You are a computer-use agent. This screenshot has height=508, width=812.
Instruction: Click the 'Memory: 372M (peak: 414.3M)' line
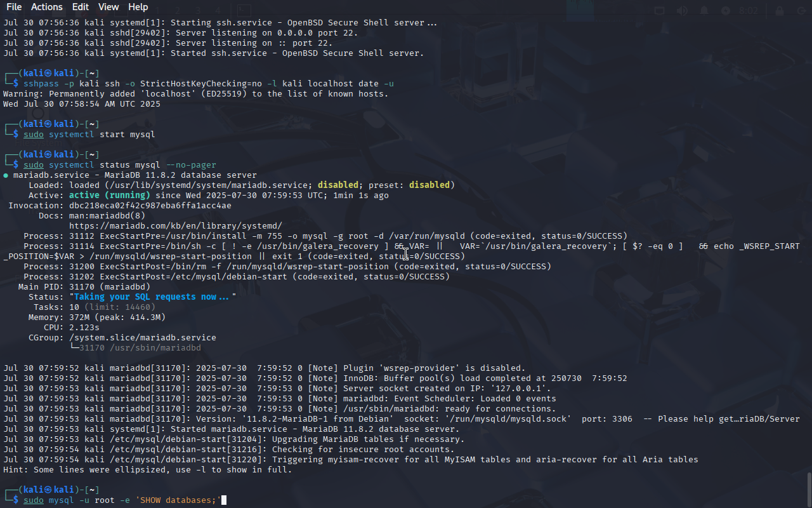point(97,317)
